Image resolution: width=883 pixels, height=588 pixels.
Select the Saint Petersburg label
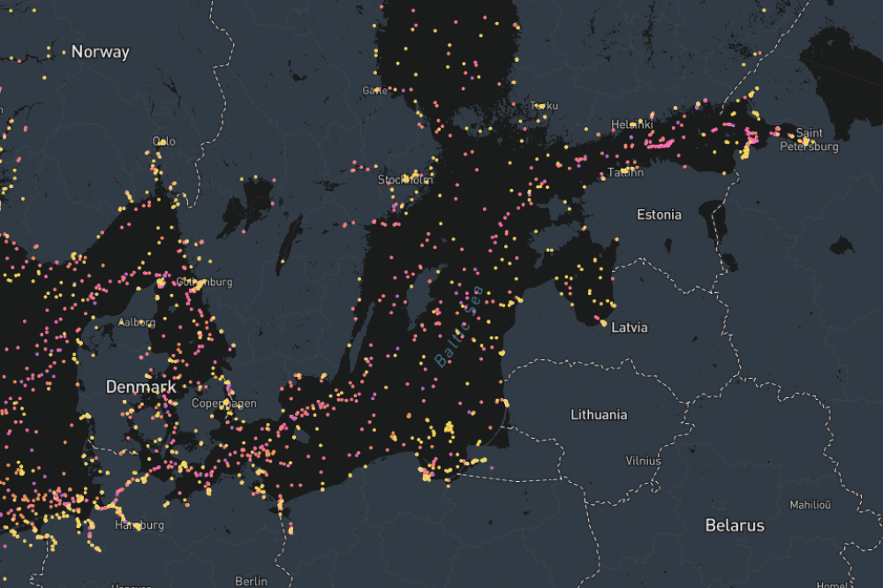(x=809, y=139)
